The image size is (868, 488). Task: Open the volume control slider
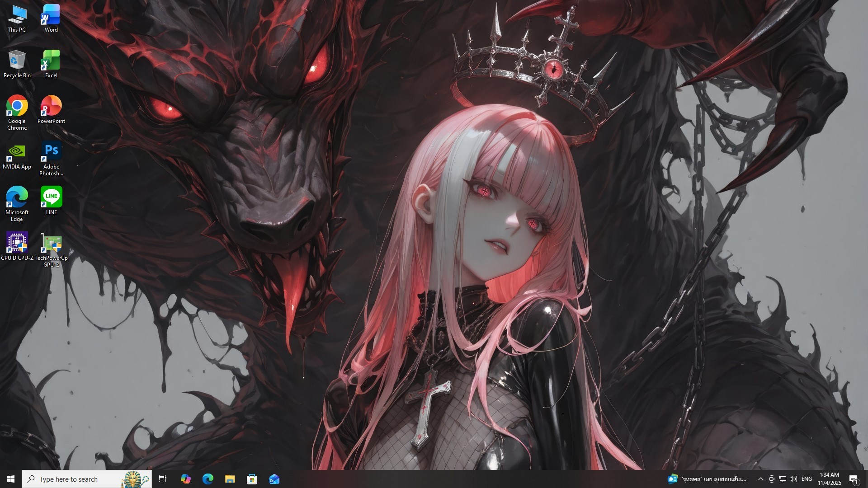coord(793,479)
